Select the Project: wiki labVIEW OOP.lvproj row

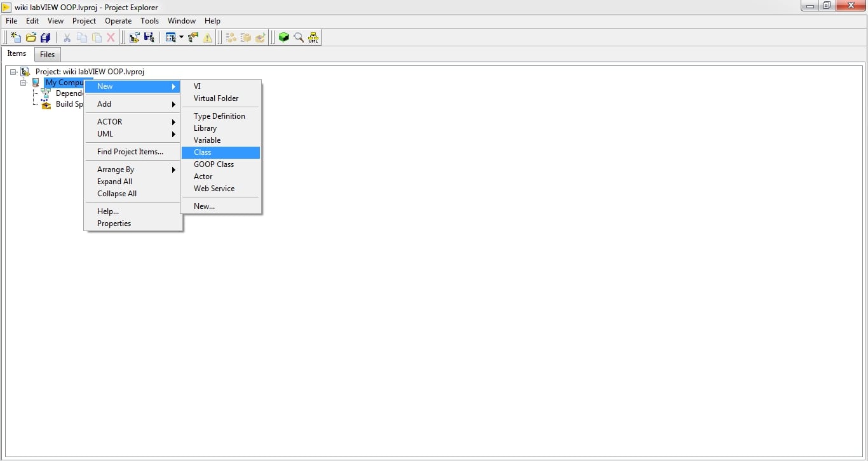click(x=90, y=72)
